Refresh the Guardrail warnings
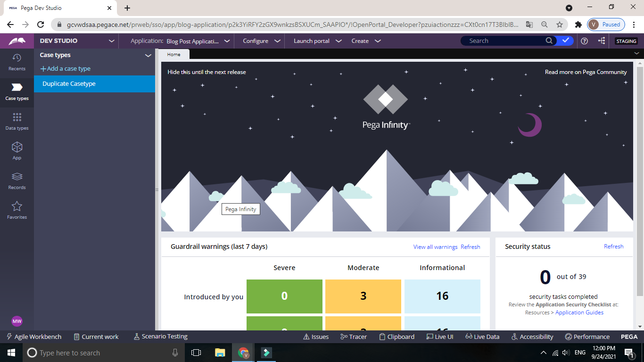The image size is (644, 362). (471, 247)
